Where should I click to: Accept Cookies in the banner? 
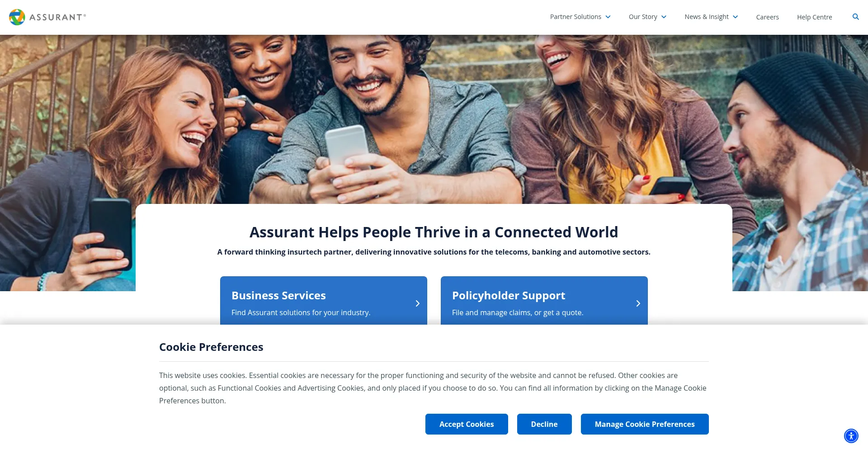pos(467,424)
